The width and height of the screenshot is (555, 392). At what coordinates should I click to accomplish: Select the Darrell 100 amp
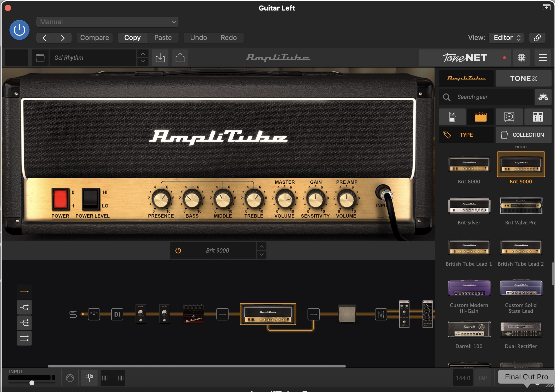pyautogui.click(x=469, y=329)
